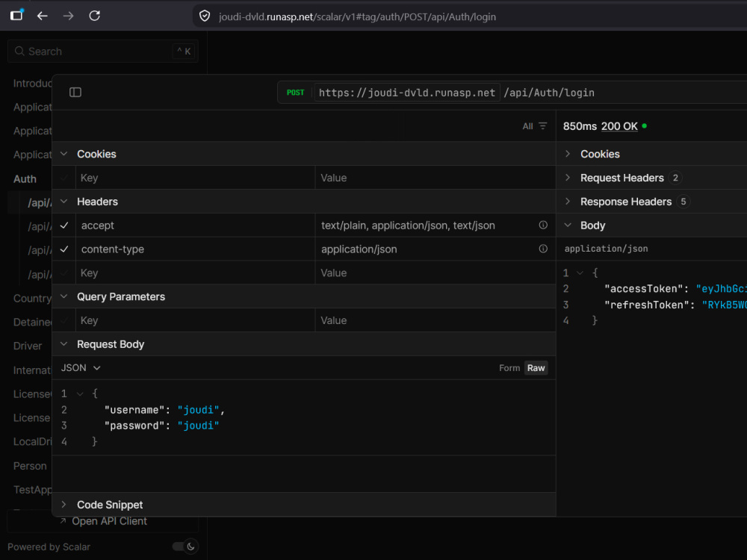Collapse the response Body section
The image size is (747, 560).
(568, 225)
